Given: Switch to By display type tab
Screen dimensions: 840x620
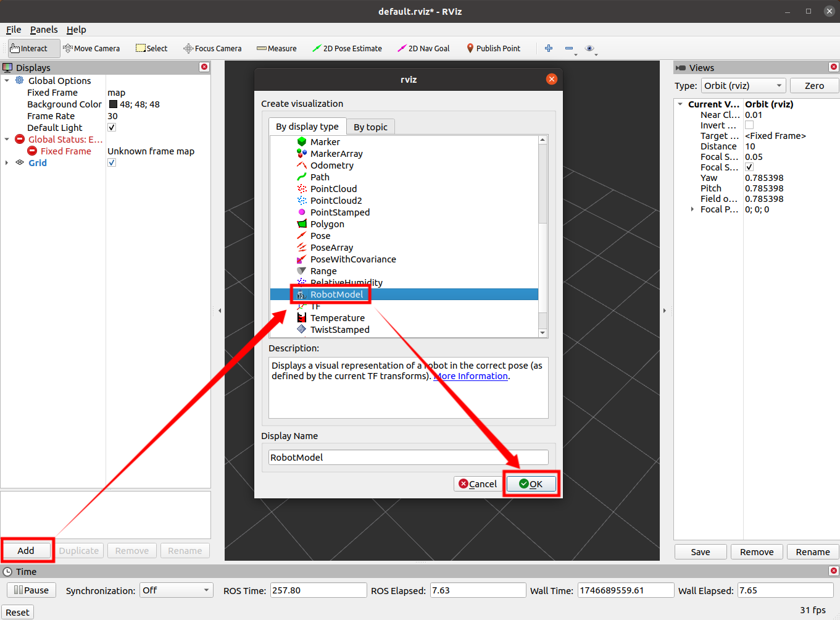Looking at the screenshot, I should click(x=307, y=127).
